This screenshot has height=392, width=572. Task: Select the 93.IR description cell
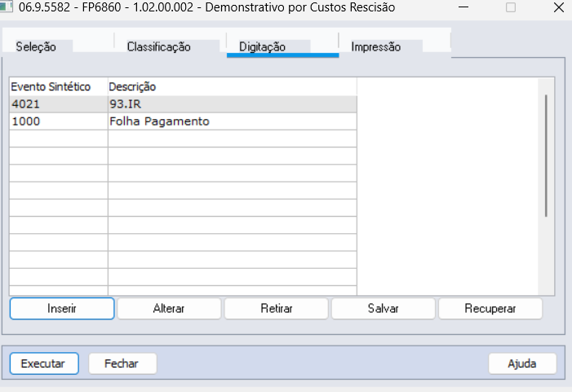coord(233,104)
